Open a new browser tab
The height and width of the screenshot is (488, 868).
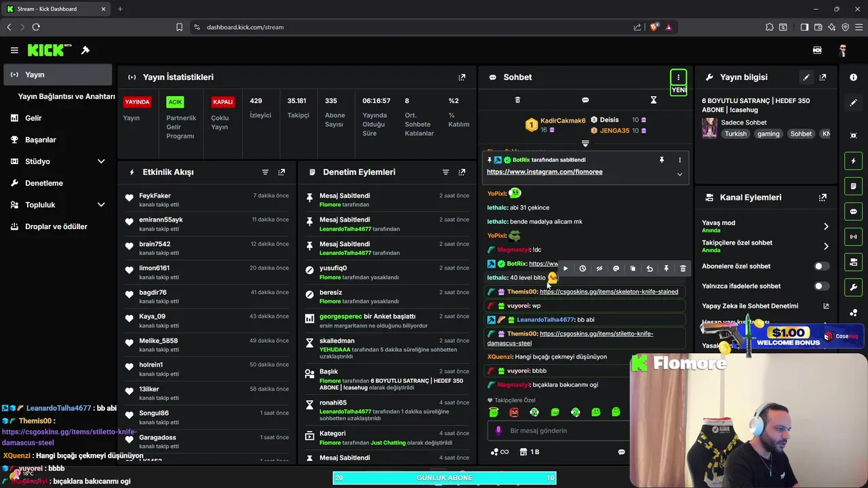[120, 9]
